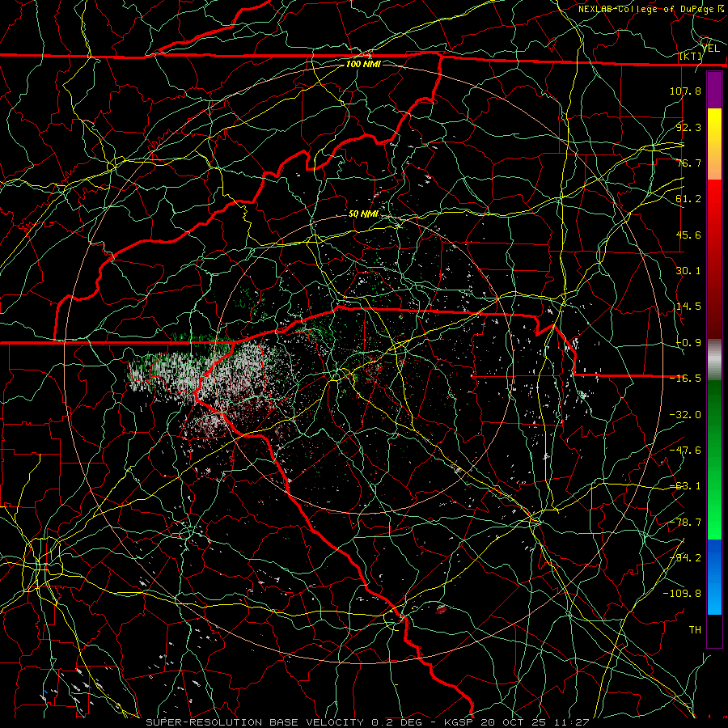This screenshot has width=728, height=728.
Task: Select the 107.8 legend value
Action: point(685,91)
